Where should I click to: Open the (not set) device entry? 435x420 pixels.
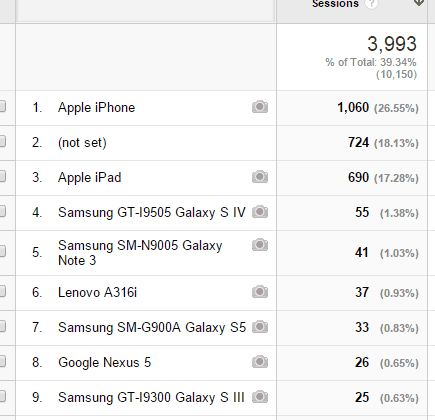click(x=82, y=143)
